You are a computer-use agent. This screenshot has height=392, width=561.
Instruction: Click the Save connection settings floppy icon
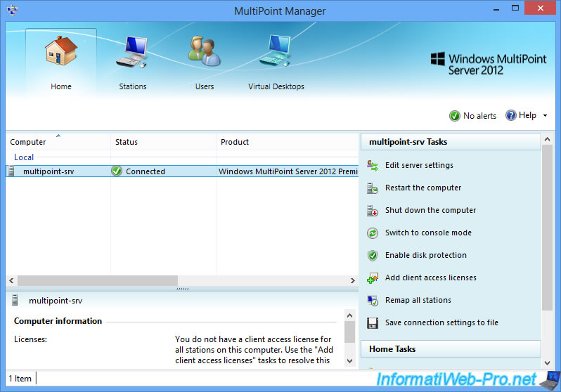pos(373,323)
